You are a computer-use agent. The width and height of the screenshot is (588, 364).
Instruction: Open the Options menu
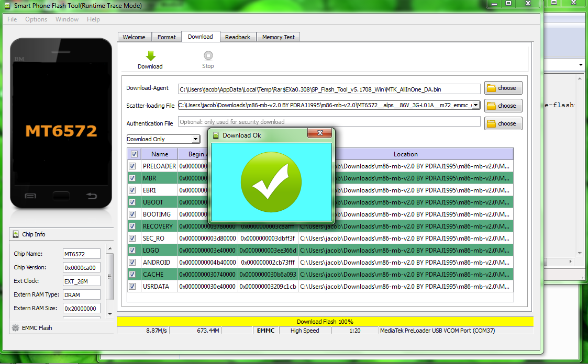36,19
